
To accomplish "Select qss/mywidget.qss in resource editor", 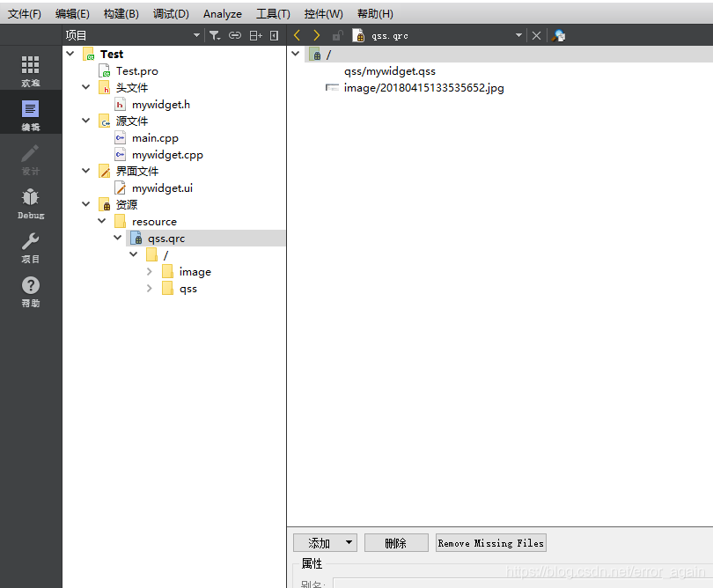I will pos(390,71).
